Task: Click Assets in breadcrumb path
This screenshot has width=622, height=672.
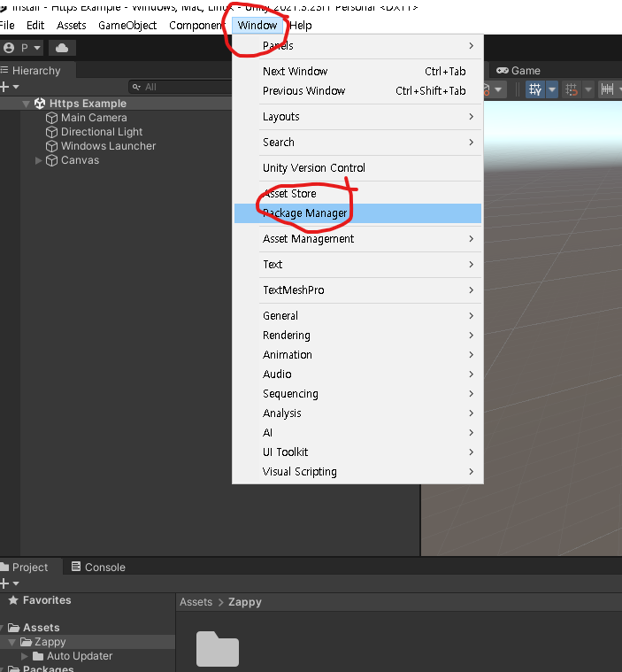Action: coord(196,602)
